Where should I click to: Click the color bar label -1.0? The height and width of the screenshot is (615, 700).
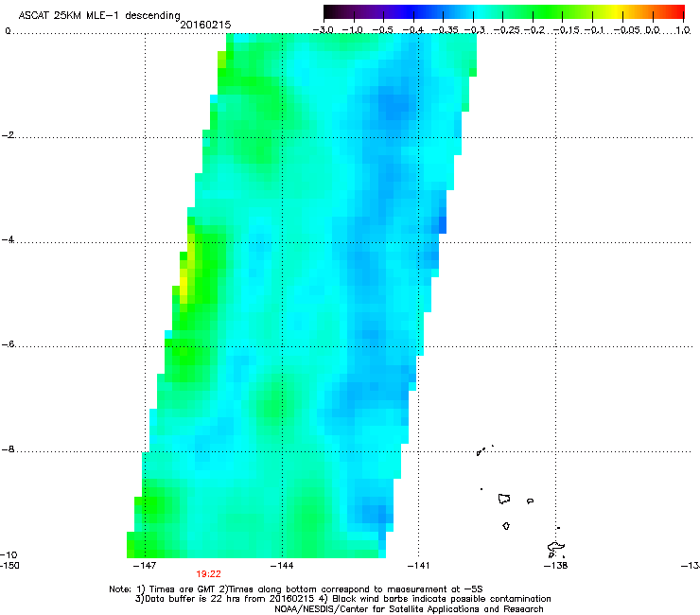click(x=353, y=30)
